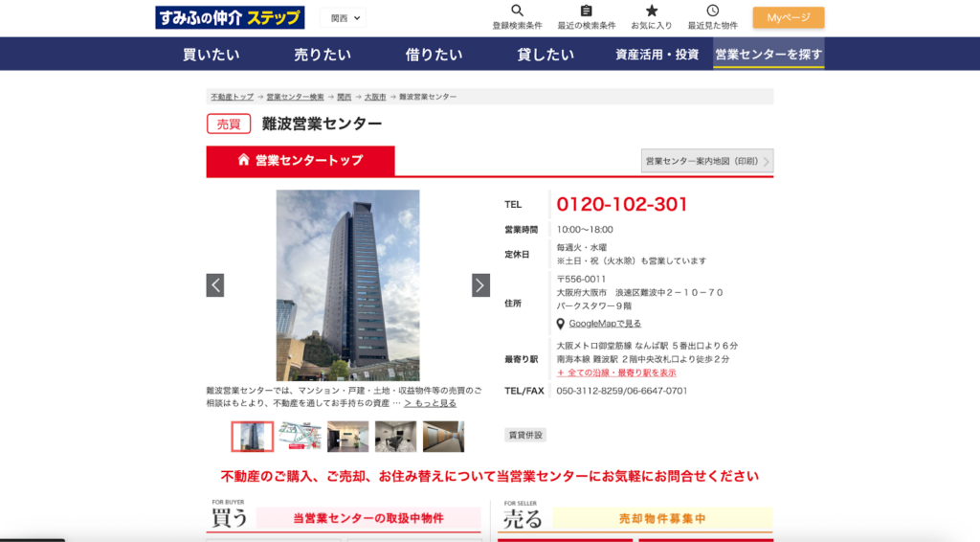
Task: Click the Myページ button
Action: [x=789, y=17]
